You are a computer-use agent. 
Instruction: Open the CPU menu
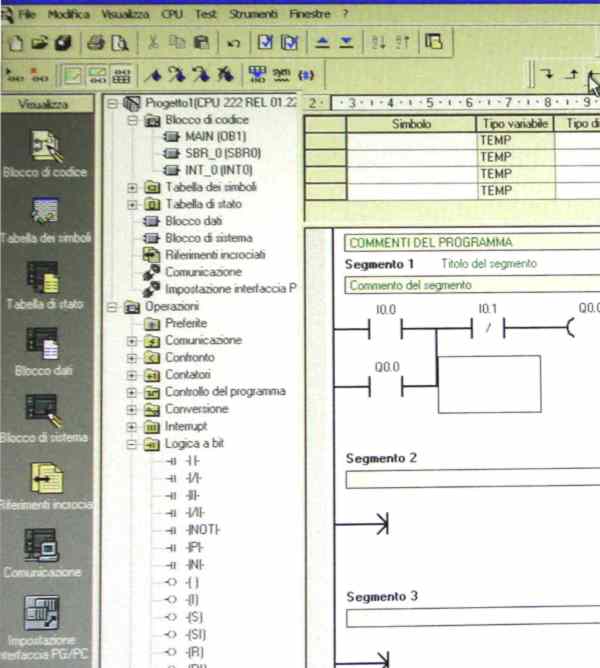(173, 15)
